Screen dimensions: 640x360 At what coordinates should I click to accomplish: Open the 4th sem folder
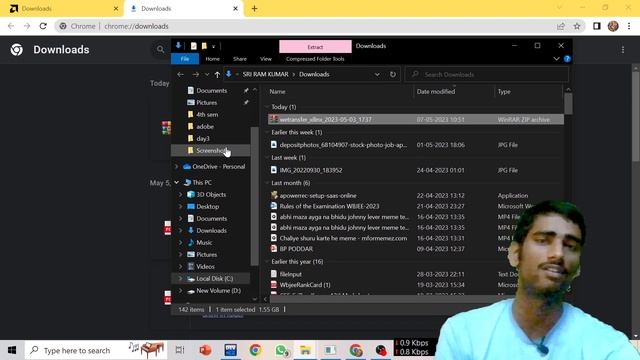click(207, 115)
